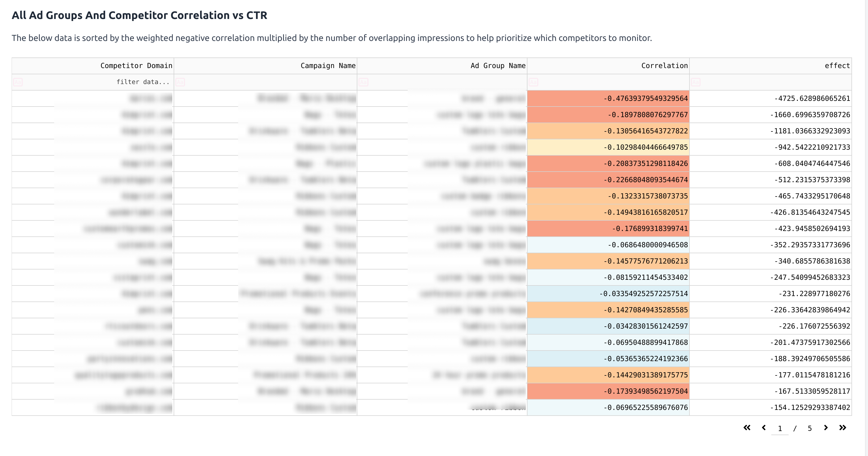Toggle case-sensitive Aa in Correlation filter
Screen dimensions: 868x456
coord(533,82)
